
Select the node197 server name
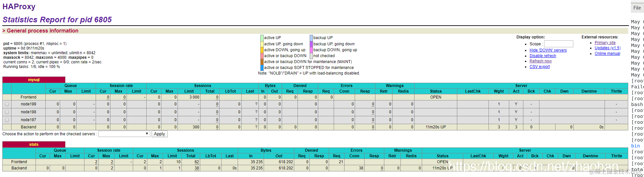click(29, 120)
